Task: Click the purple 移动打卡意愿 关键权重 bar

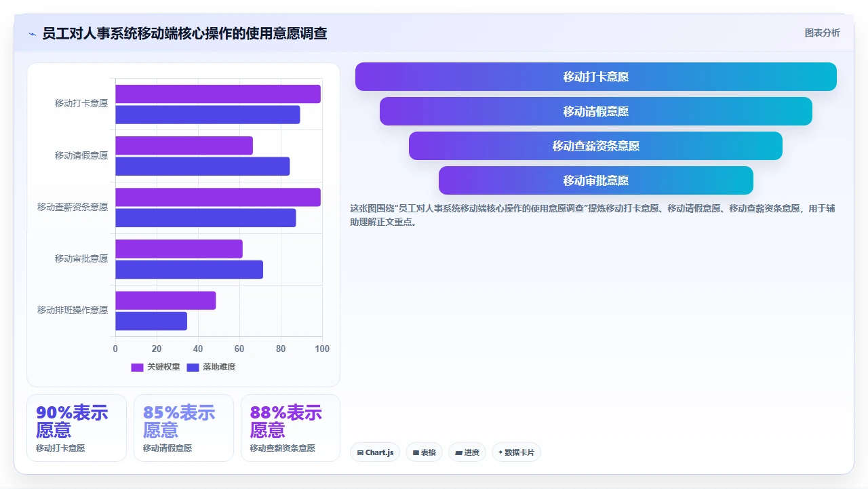Action: pyautogui.click(x=218, y=94)
